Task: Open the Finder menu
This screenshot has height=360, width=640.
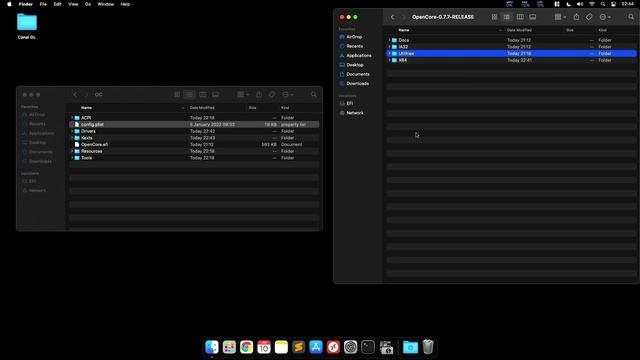Action: (x=26, y=4)
